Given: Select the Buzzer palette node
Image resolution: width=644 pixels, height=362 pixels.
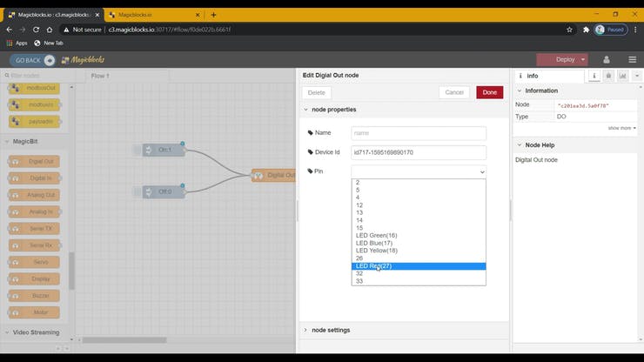Looking at the screenshot, I should pos(35,296).
